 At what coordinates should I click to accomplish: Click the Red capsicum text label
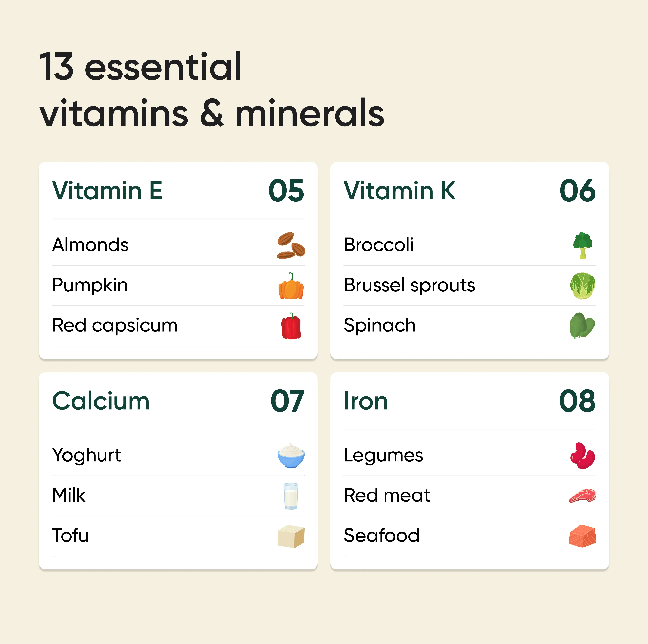pyautogui.click(x=115, y=326)
